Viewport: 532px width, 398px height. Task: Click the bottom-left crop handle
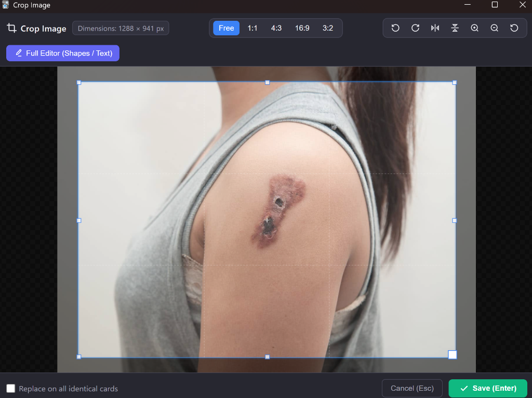(x=79, y=357)
